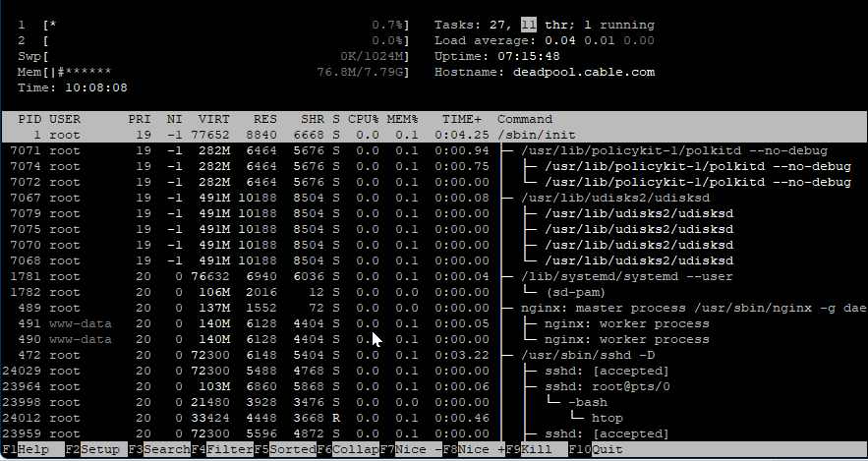The height and width of the screenshot is (461, 868).
Task: Click the TIME+ column header
Action: (461, 119)
